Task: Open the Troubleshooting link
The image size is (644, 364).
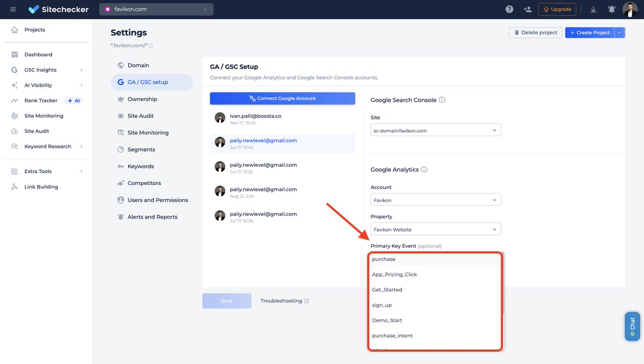Action: [284, 301]
